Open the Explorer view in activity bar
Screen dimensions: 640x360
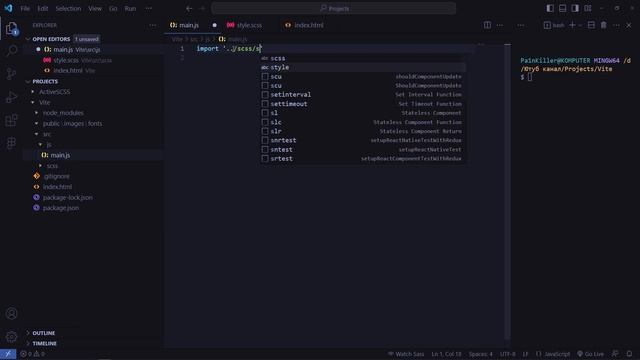click(x=11, y=28)
